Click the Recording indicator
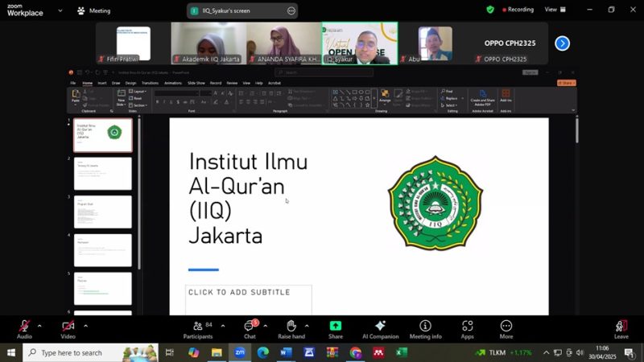Viewport: 644px width, 362px height. (518, 10)
